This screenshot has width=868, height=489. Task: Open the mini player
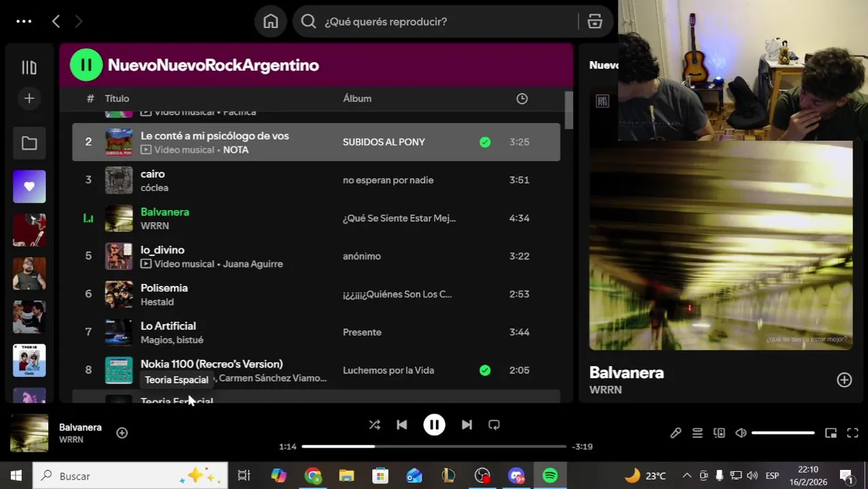point(831,433)
